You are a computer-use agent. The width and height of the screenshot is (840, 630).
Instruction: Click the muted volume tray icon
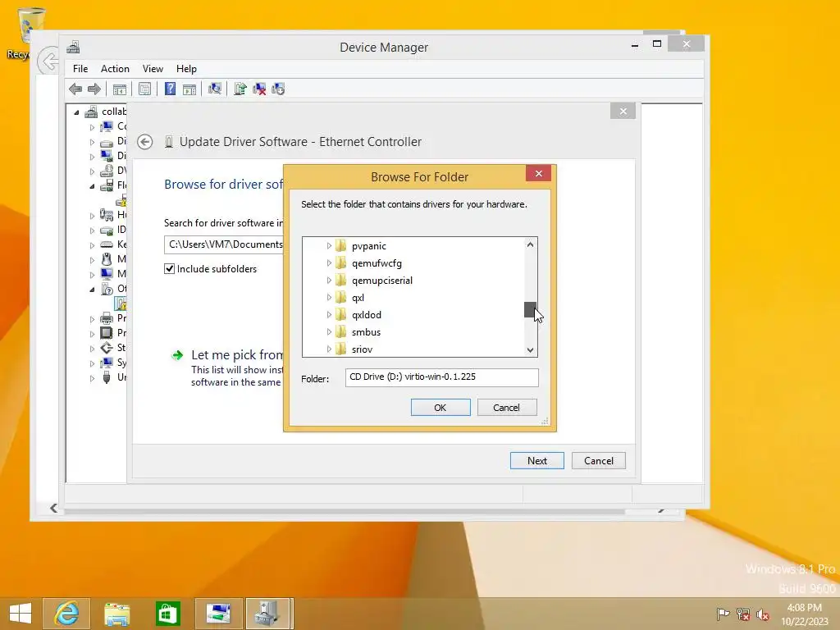[x=762, y=614]
